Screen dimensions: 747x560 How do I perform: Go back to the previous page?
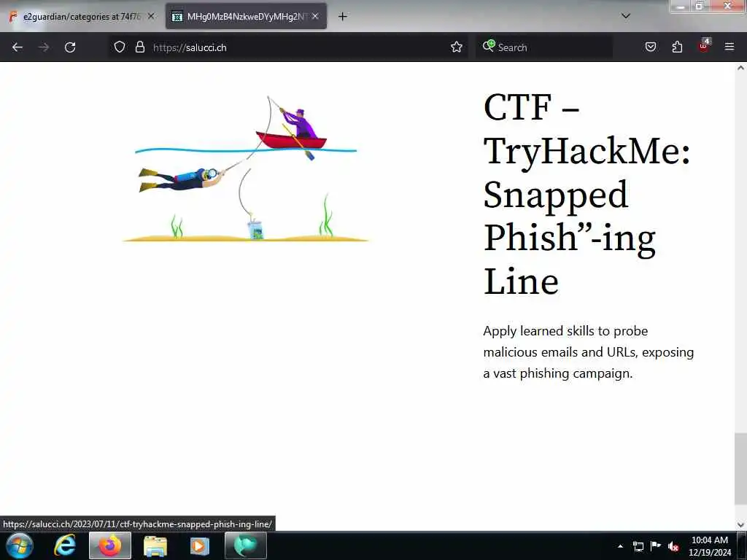(18, 47)
